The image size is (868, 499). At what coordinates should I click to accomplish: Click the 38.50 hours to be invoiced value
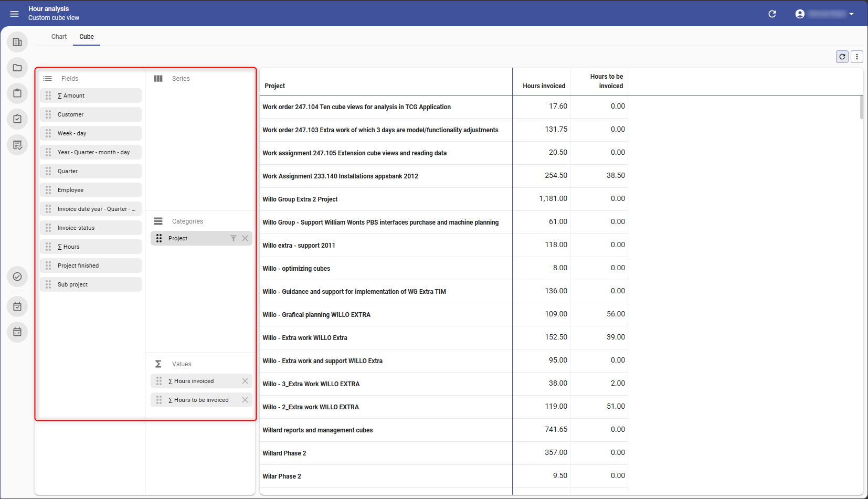616,175
